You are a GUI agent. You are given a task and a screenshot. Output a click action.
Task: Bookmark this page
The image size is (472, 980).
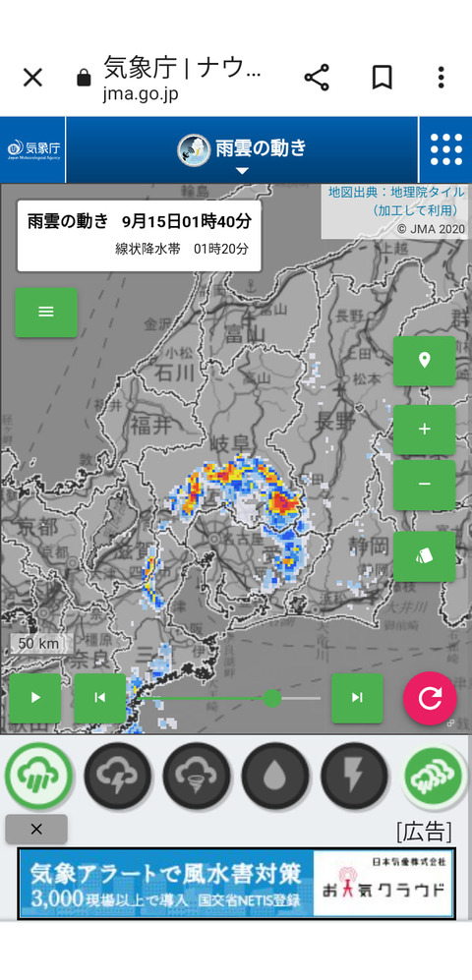382,78
